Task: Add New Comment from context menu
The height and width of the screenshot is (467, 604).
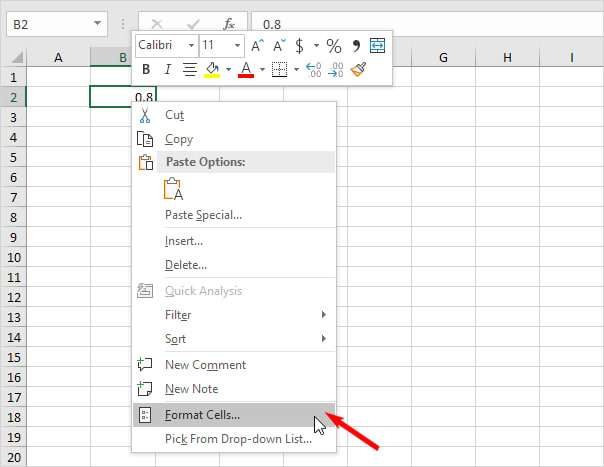Action: [234, 365]
